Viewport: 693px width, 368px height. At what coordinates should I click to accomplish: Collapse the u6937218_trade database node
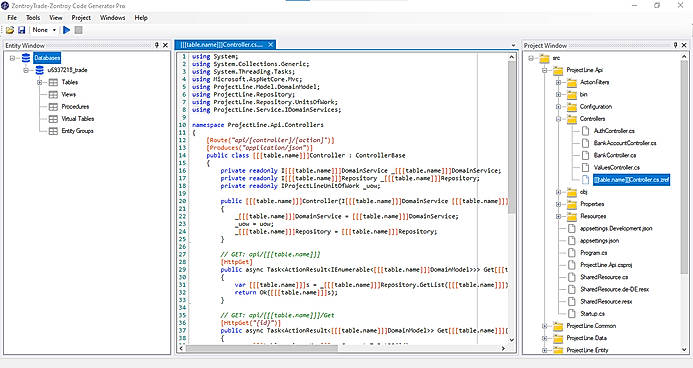(26, 70)
